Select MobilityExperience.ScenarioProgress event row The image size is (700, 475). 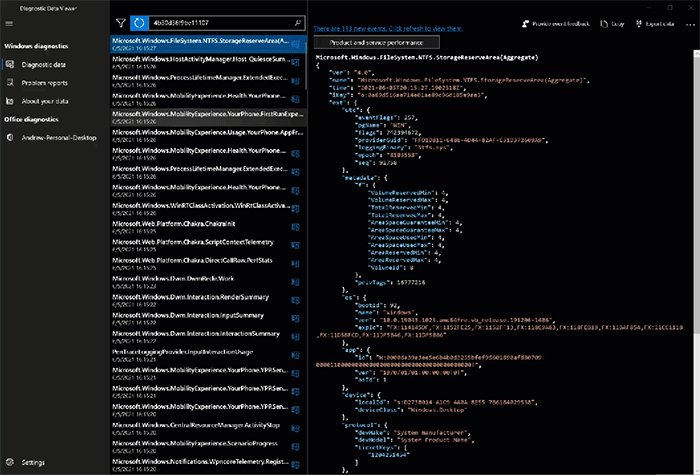click(208, 446)
